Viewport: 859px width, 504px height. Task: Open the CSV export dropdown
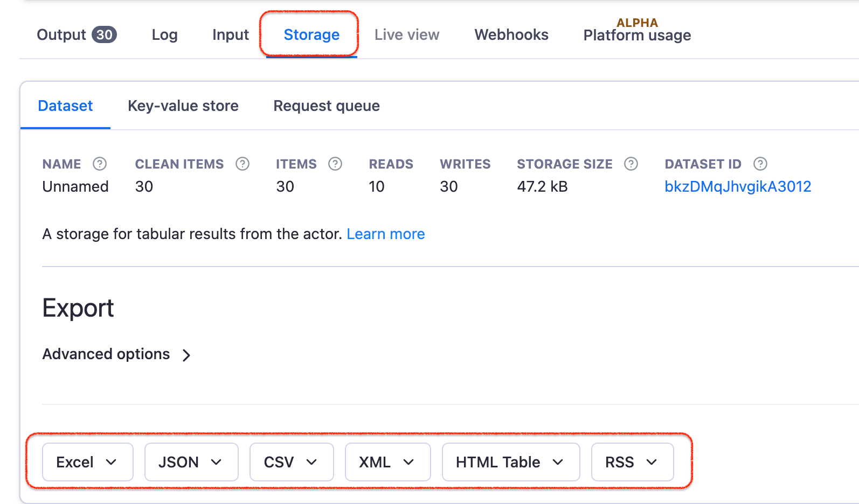(x=292, y=462)
